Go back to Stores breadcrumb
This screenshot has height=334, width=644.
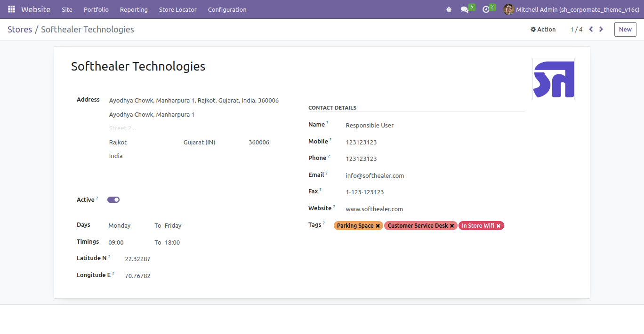[20, 29]
